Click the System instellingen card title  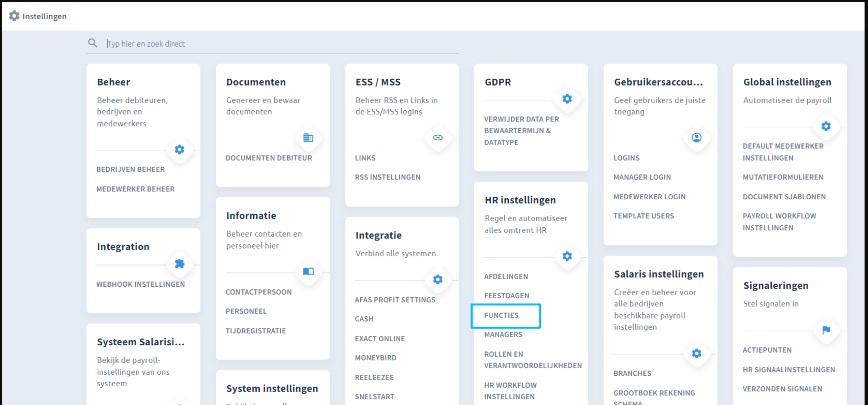point(272,388)
